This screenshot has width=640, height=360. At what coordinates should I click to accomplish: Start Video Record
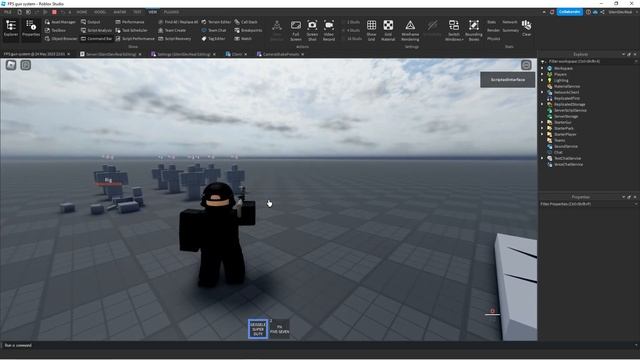[329, 30]
